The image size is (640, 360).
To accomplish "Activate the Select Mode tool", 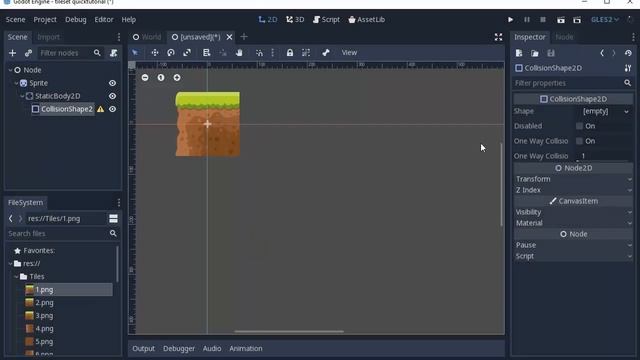I will tap(135, 53).
